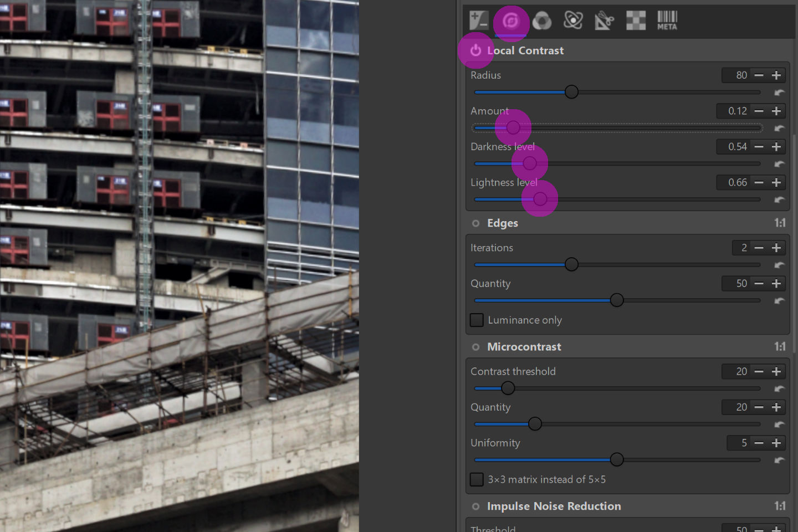Open the Color tab

(x=542, y=21)
